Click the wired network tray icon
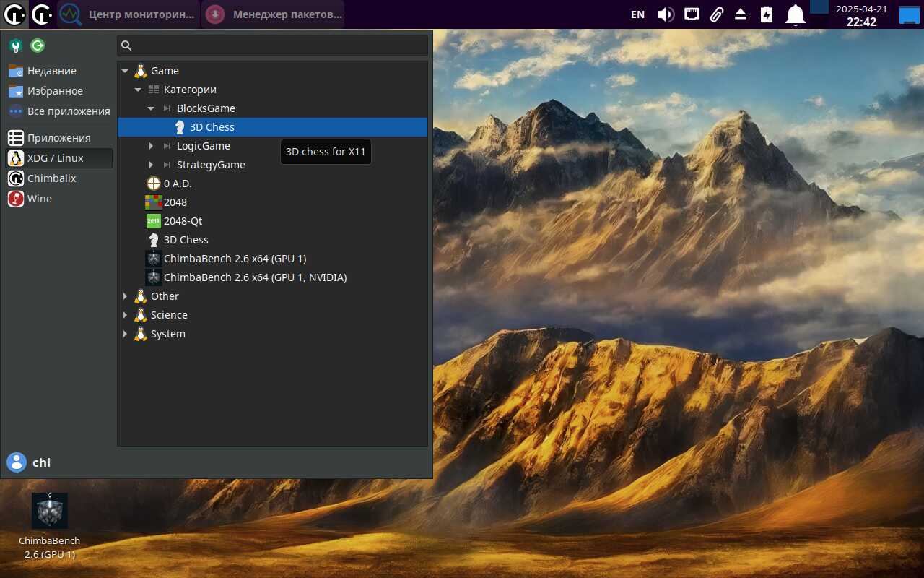924x578 pixels. coord(692,14)
